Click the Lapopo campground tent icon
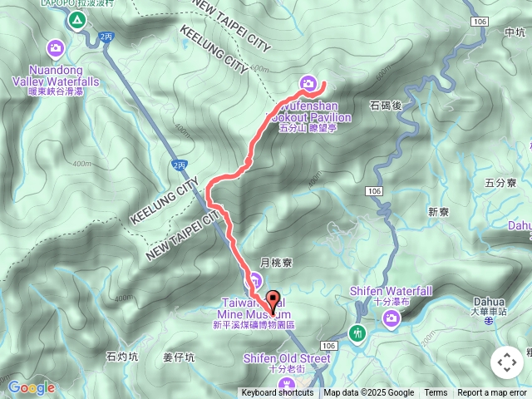 pos(77,20)
